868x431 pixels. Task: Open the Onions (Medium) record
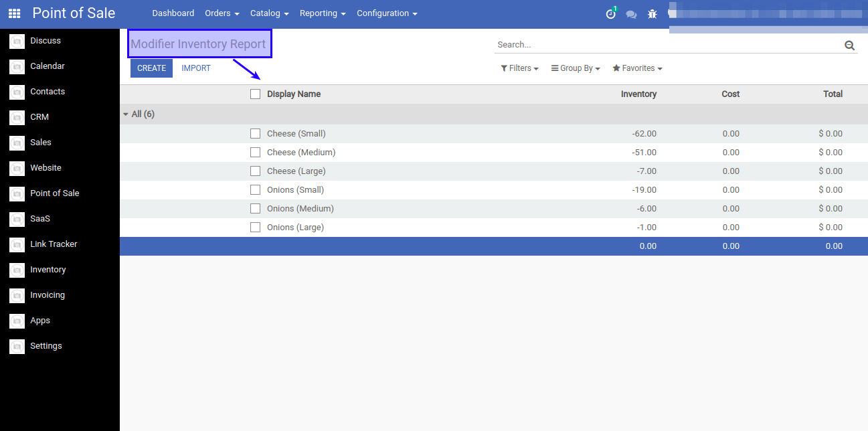(x=300, y=209)
